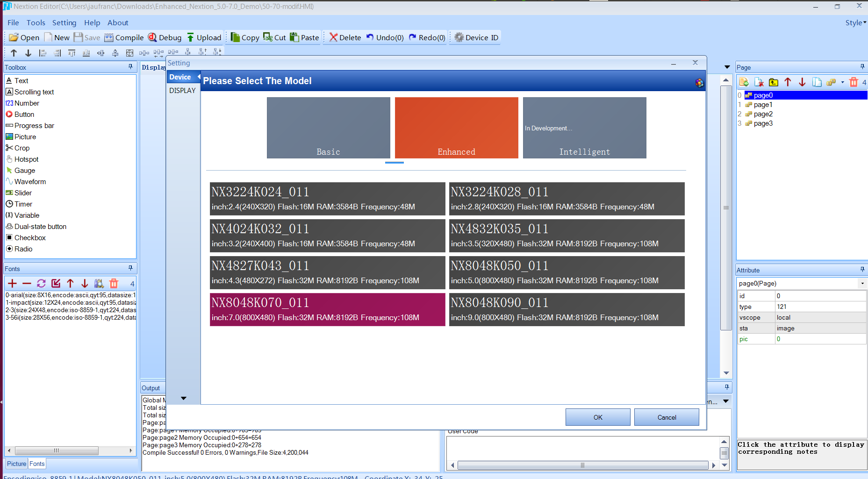Viewport: 868px width, 479px height.
Task: Open the File menu
Action: click(13, 22)
